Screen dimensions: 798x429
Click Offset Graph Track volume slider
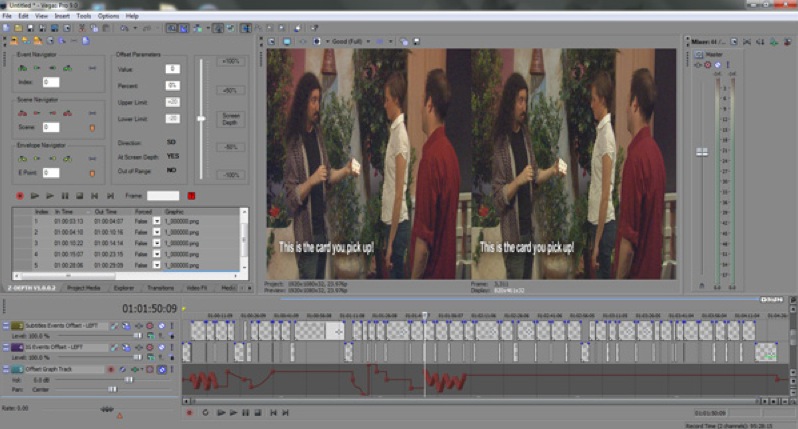point(129,380)
